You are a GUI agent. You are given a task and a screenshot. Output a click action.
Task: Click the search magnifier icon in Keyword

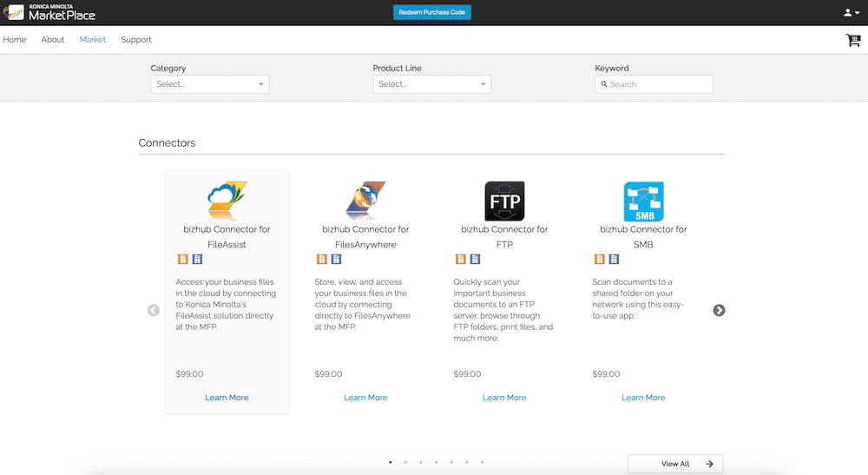point(604,84)
